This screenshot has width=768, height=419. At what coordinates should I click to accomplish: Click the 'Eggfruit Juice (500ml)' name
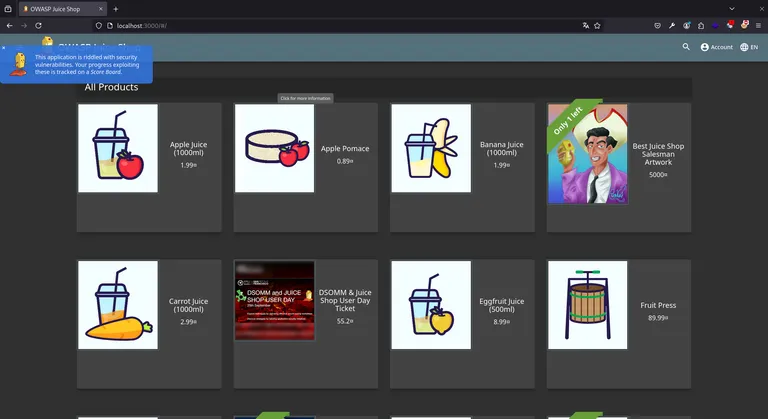point(502,305)
